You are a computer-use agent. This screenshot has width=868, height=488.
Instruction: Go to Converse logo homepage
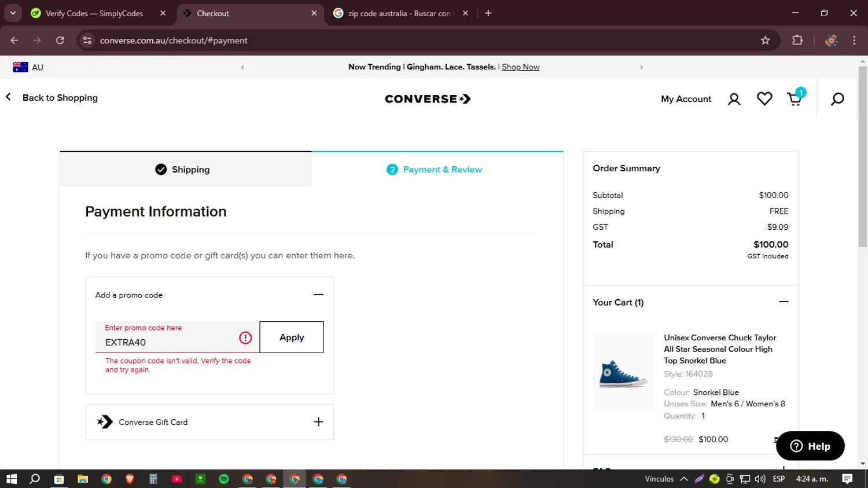(x=428, y=99)
